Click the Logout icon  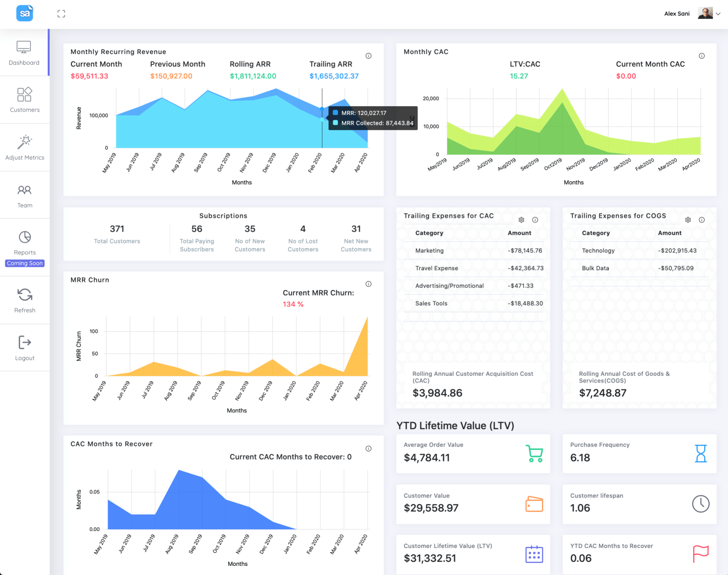coord(25,342)
